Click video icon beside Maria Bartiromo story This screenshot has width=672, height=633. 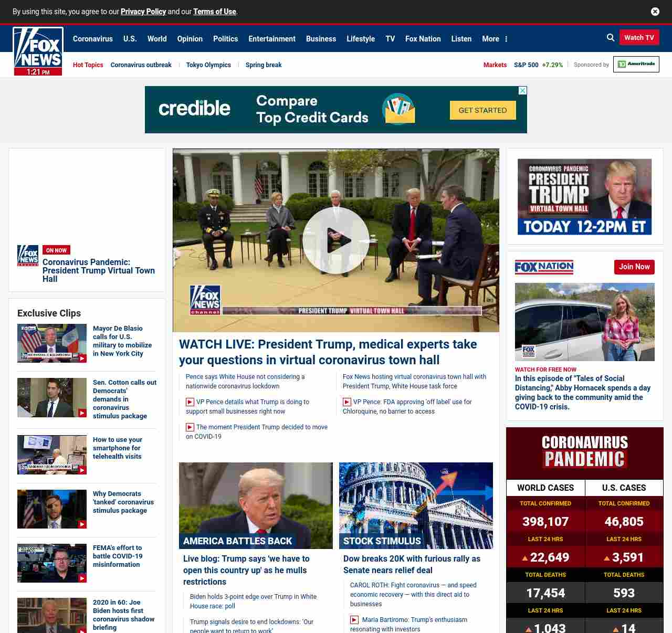[x=354, y=620]
